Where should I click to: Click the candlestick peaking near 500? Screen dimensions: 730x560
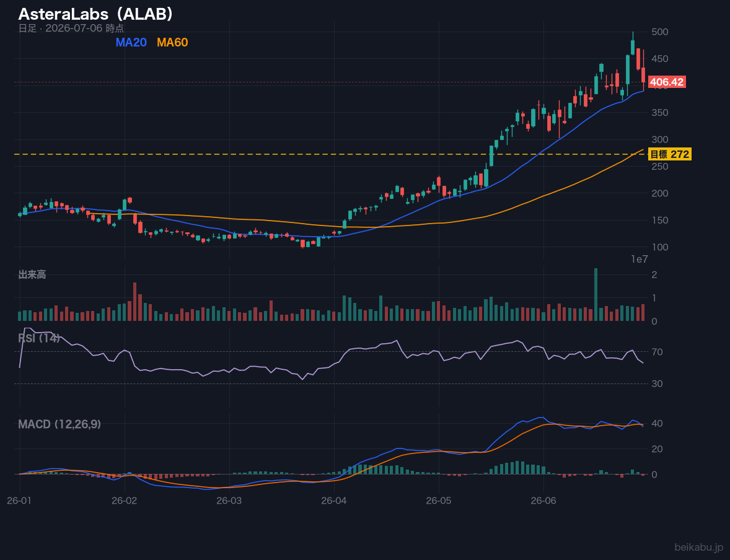click(x=633, y=44)
